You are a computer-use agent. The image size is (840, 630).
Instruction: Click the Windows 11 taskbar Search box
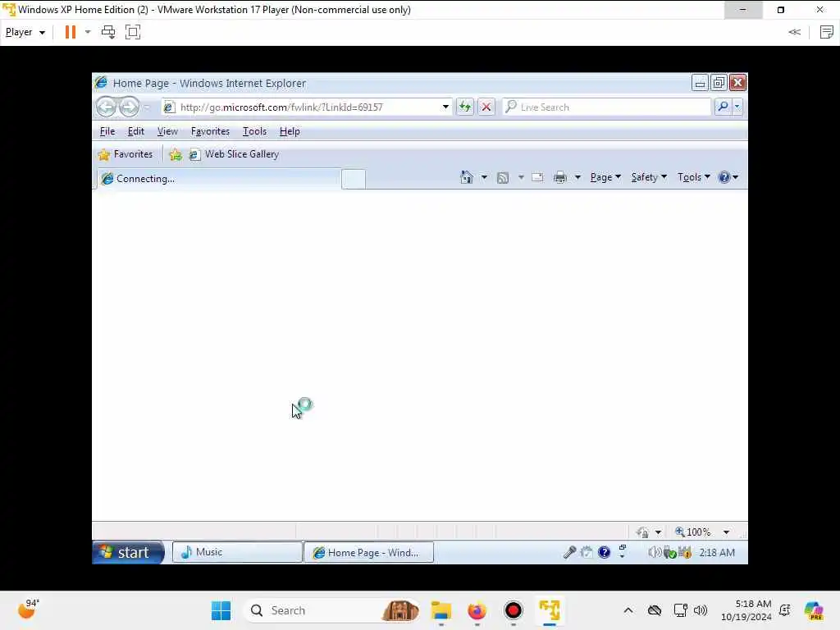pyautogui.click(x=331, y=610)
